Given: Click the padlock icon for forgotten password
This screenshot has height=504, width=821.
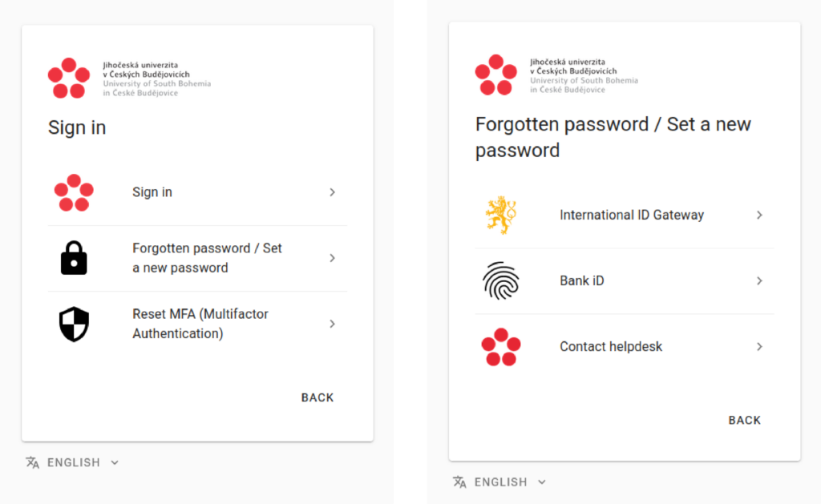Looking at the screenshot, I should [74, 258].
